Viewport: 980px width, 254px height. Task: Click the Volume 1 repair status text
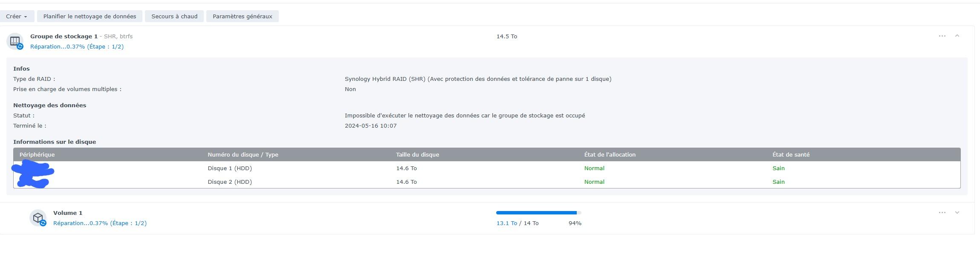pos(100,223)
